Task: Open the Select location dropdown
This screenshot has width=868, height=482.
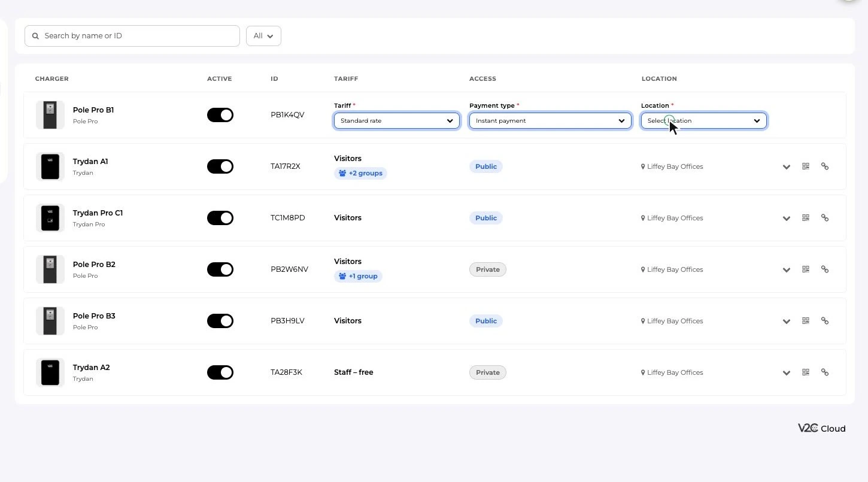Action: click(x=704, y=120)
